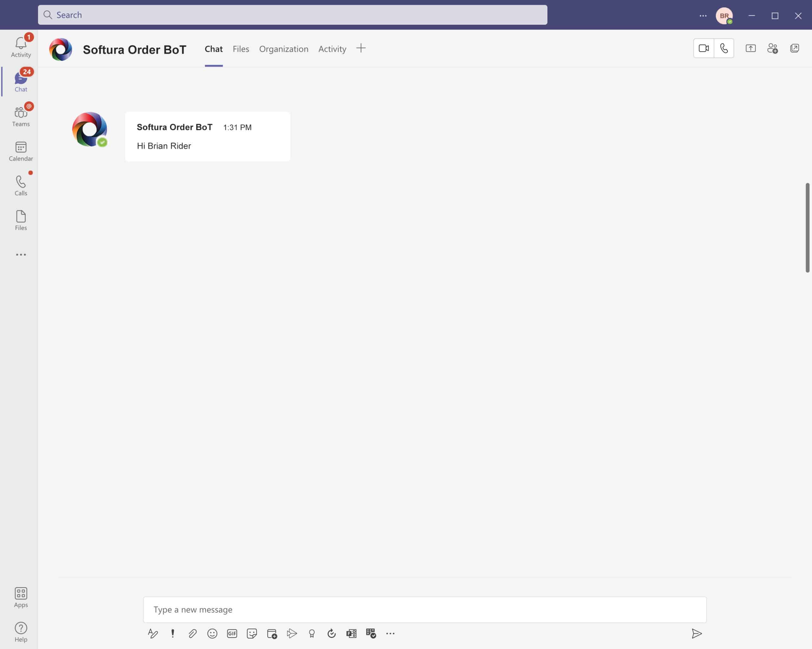Expand the more options menu in compose
The height and width of the screenshot is (649, 812).
[391, 634]
